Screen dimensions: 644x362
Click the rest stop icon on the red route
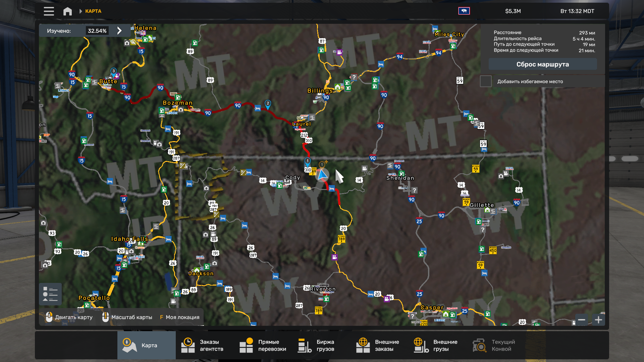(332, 189)
